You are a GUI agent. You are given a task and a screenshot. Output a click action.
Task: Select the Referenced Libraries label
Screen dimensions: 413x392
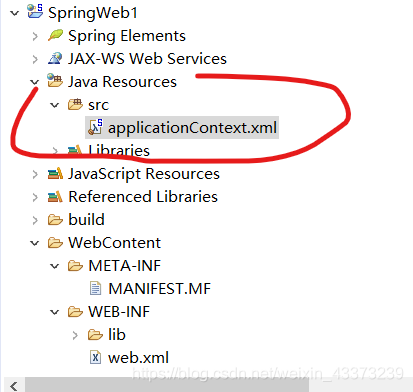pos(143,196)
